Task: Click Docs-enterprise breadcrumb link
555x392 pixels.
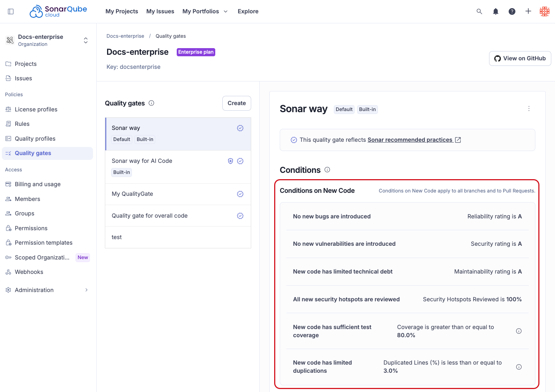Action: coord(125,36)
